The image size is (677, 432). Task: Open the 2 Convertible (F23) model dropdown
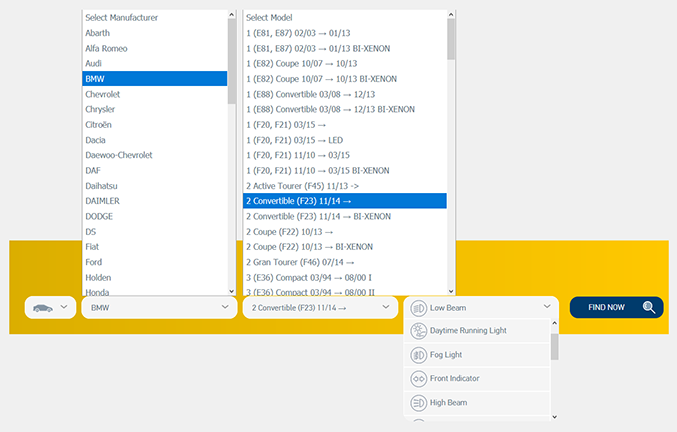(320, 307)
